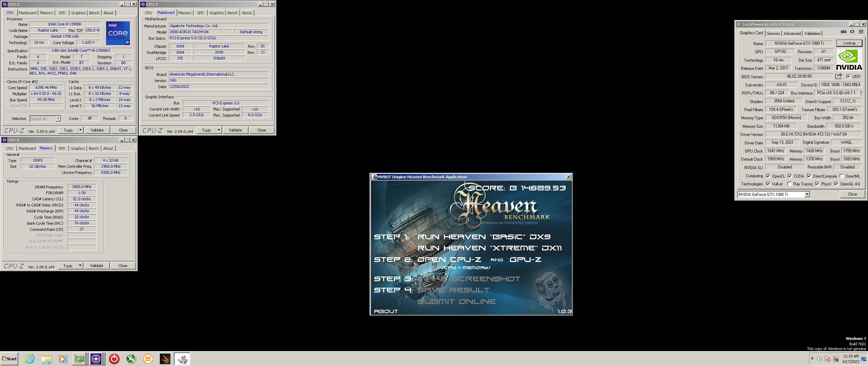
Task: Click SAVE RESULT in Heaven Benchmark
Action: pyautogui.click(x=453, y=290)
